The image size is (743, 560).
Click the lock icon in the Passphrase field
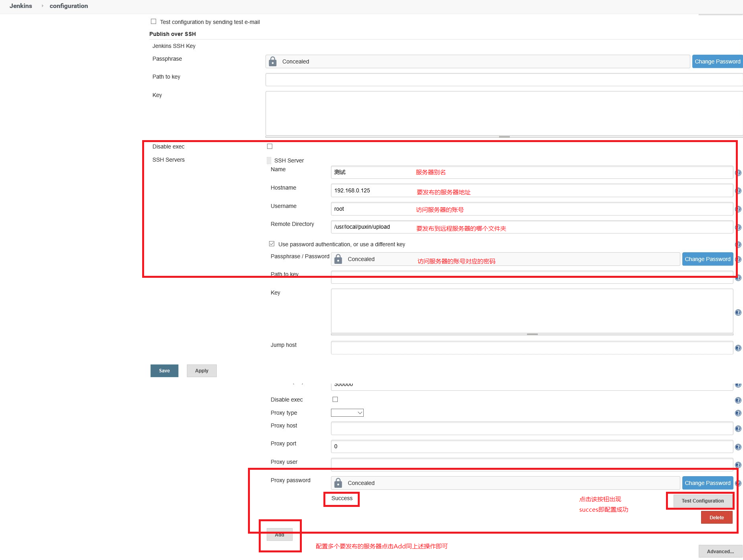(x=273, y=61)
